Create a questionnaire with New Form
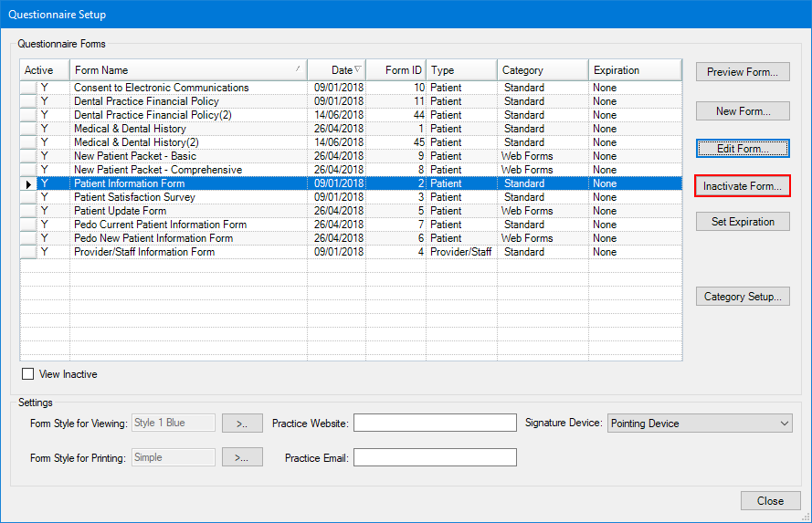The height and width of the screenshot is (523, 812). pyautogui.click(x=743, y=111)
